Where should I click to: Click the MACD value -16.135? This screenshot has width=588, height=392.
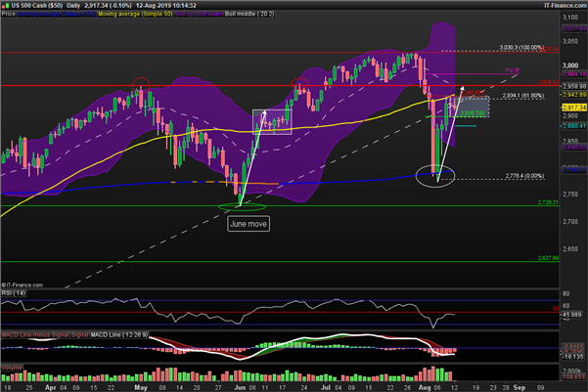[x=572, y=357]
